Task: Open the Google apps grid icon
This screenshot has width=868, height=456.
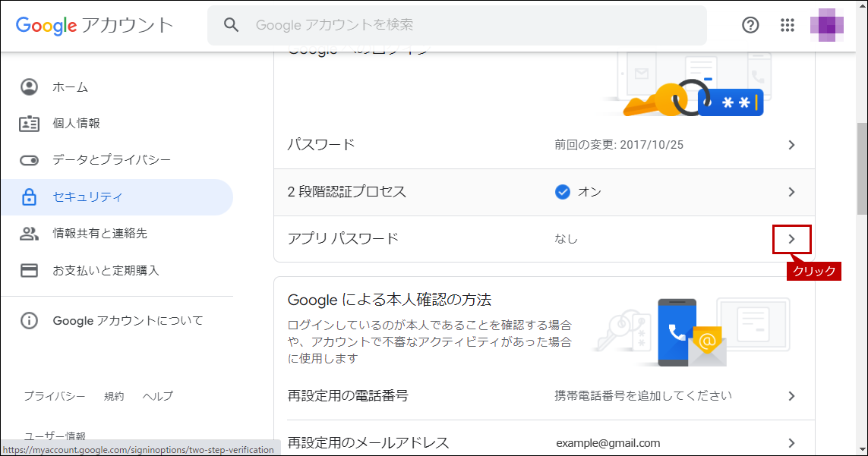Action: click(788, 25)
